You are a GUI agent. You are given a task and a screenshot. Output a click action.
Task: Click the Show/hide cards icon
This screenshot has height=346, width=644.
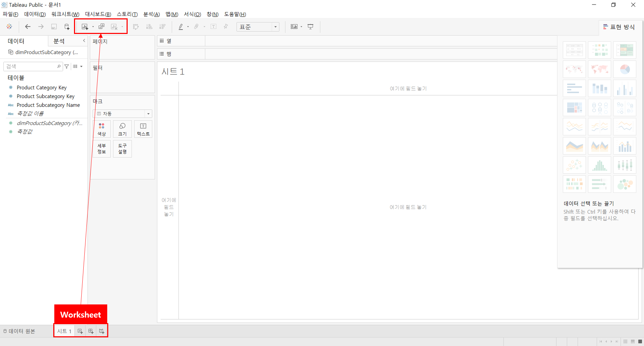(x=294, y=27)
